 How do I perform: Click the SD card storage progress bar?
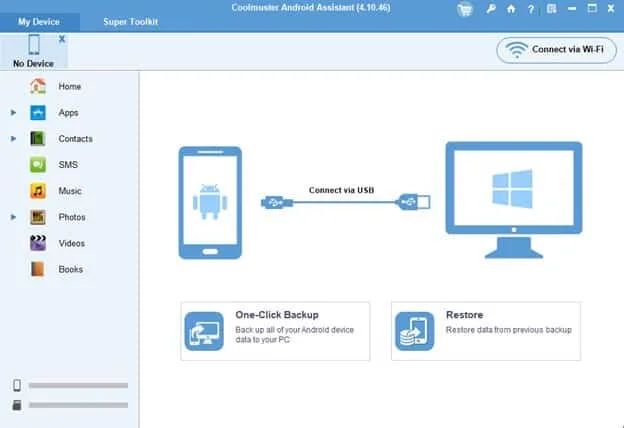coord(78,405)
